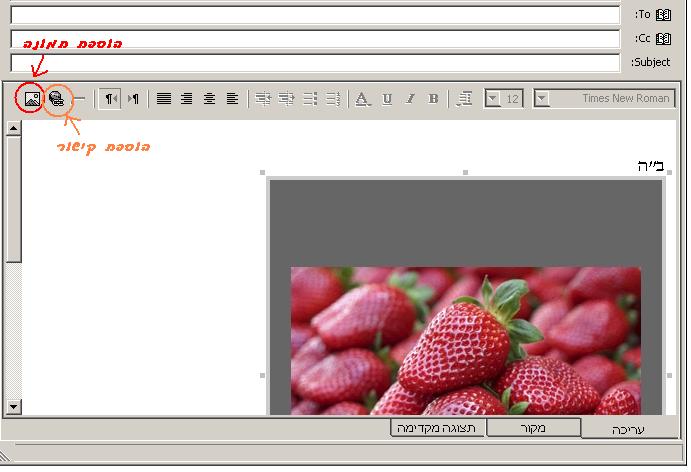691x472 pixels.
Task: Click the insert image icon
Action: tap(33, 99)
